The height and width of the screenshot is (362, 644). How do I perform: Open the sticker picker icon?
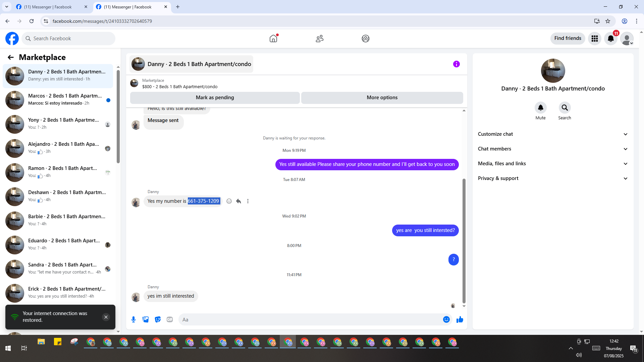click(x=158, y=319)
